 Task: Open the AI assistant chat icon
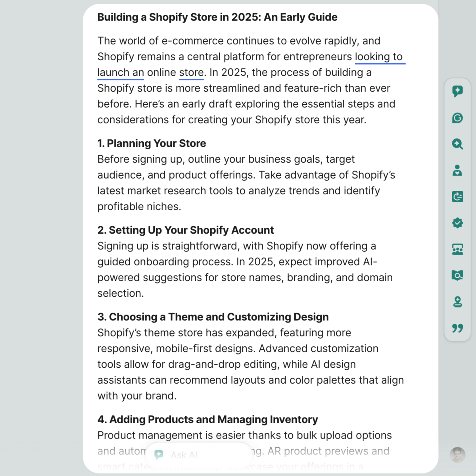click(458, 91)
